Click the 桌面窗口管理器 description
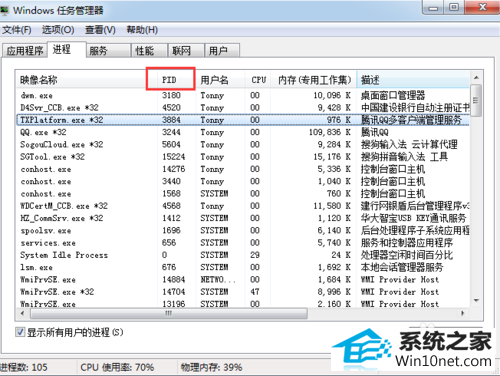 (x=393, y=96)
